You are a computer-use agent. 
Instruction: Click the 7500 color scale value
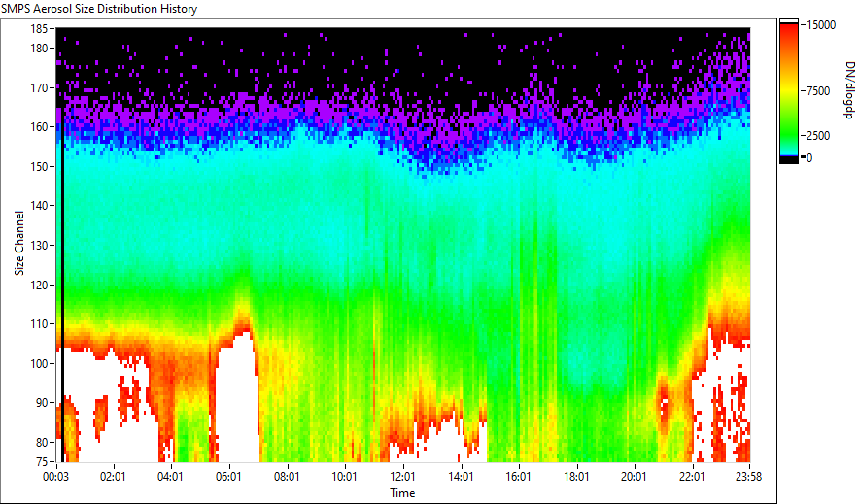click(818, 91)
